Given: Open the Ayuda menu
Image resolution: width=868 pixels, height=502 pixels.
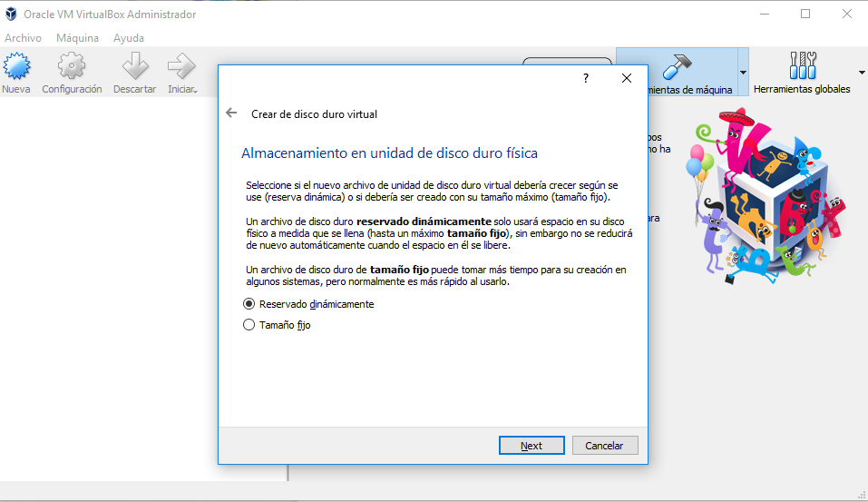Looking at the screenshot, I should 129,38.
